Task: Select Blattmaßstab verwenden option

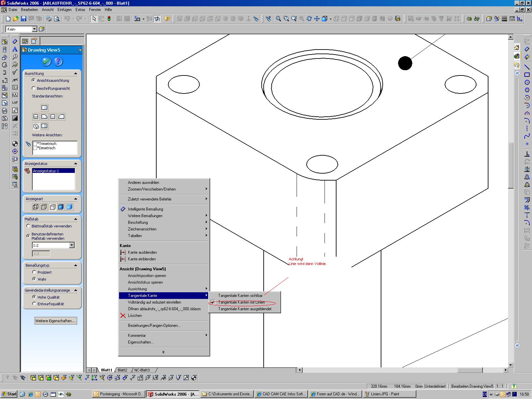Action: (29, 226)
